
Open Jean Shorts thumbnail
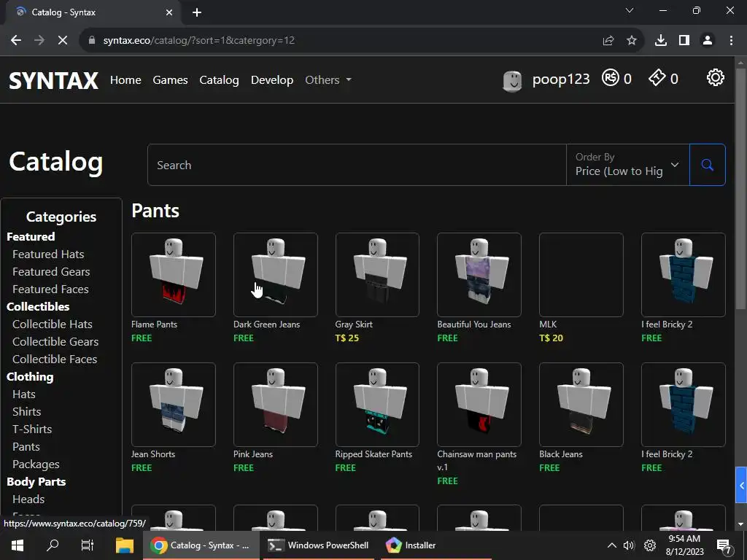174,405
